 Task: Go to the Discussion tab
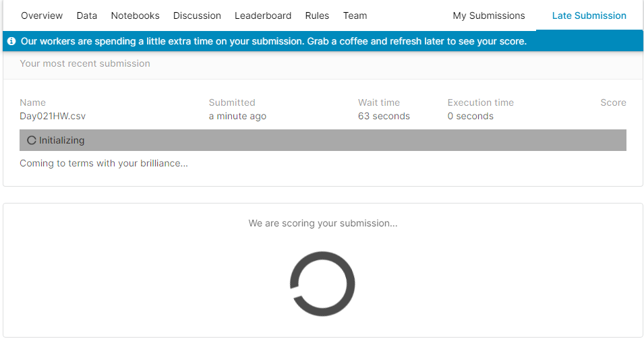point(197,15)
